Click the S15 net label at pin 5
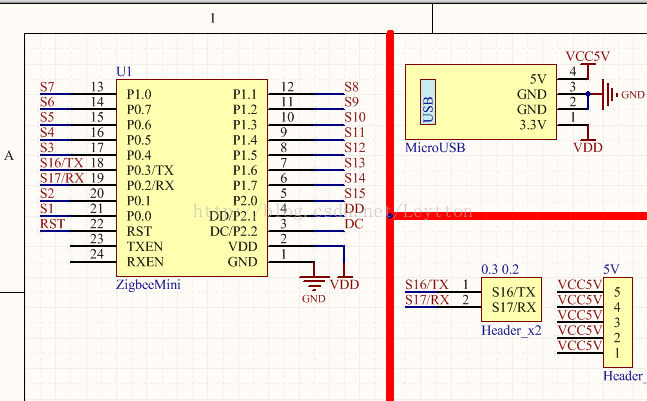 (x=354, y=193)
